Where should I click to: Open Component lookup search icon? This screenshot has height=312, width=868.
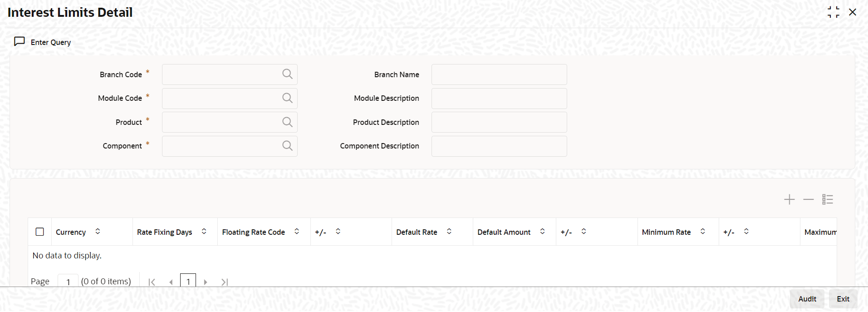tap(287, 146)
